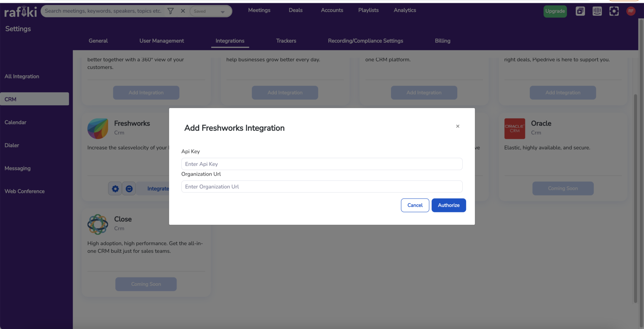Click the Organization Url input field
The width and height of the screenshot is (644, 329).
click(322, 187)
